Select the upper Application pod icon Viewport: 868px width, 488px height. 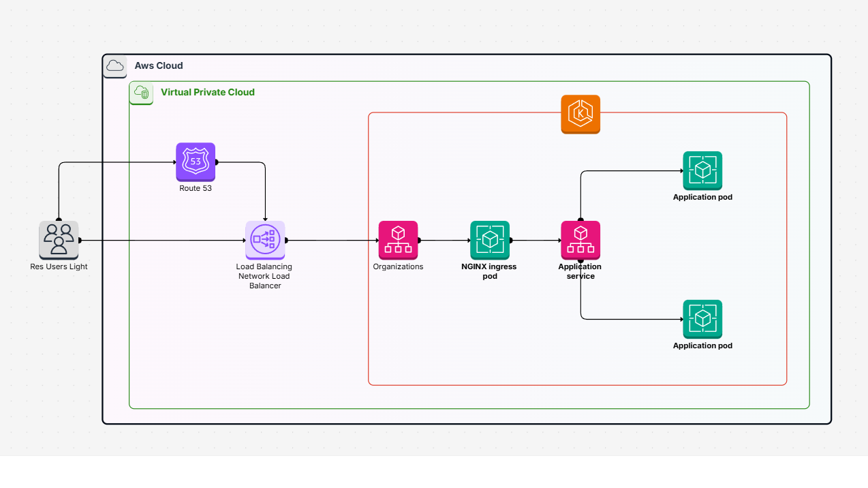pyautogui.click(x=702, y=171)
